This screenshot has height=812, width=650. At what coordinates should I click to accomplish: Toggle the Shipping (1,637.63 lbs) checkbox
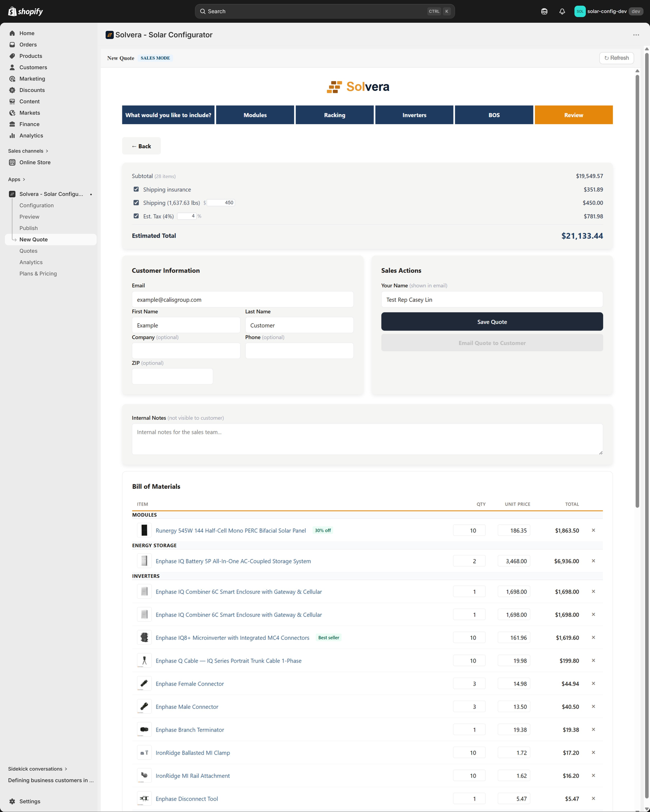pos(136,203)
